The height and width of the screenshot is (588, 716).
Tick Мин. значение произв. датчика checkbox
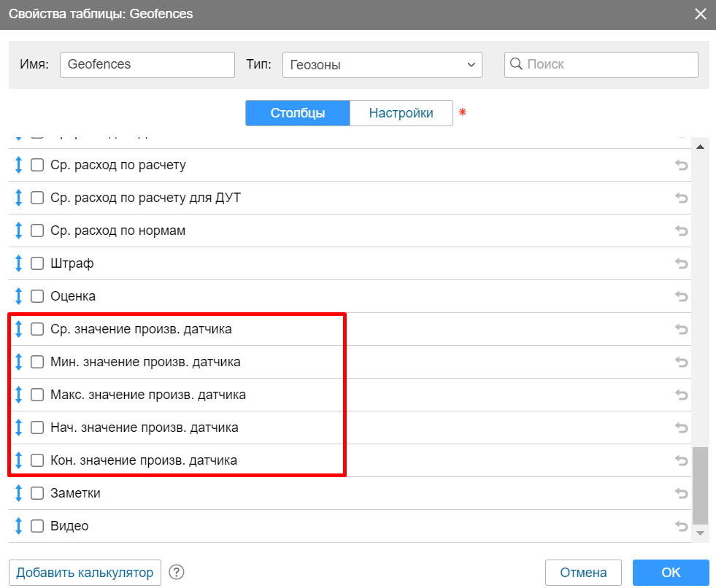pyautogui.click(x=37, y=363)
